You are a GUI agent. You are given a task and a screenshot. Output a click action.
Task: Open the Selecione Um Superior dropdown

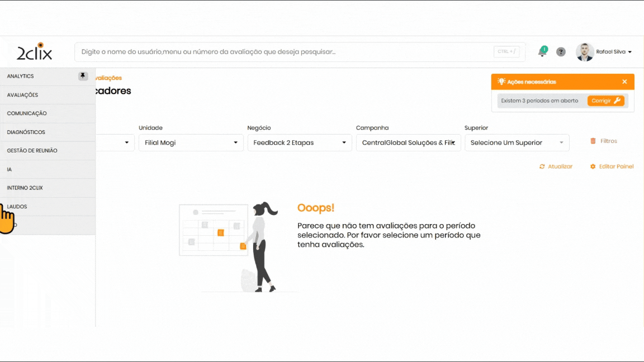coord(517,142)
